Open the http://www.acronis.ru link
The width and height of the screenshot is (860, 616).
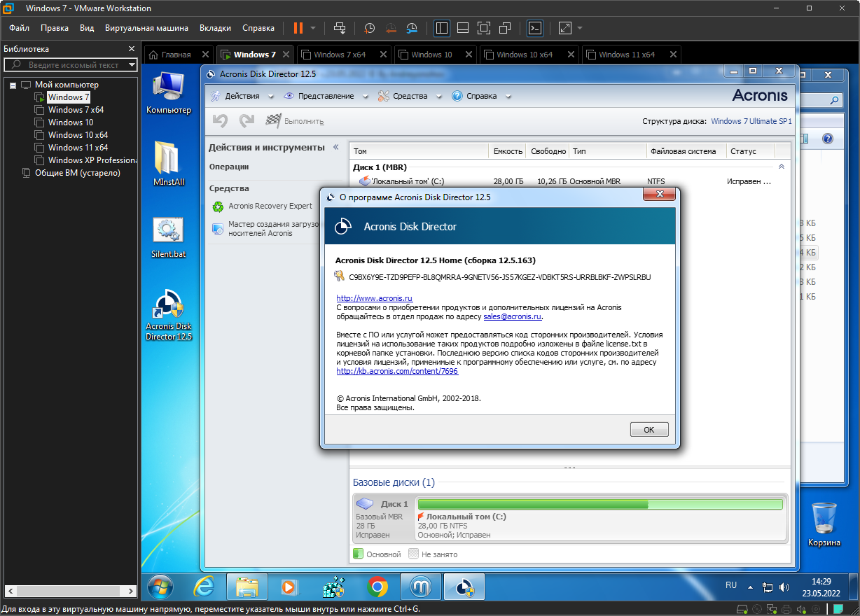(374, 298)
